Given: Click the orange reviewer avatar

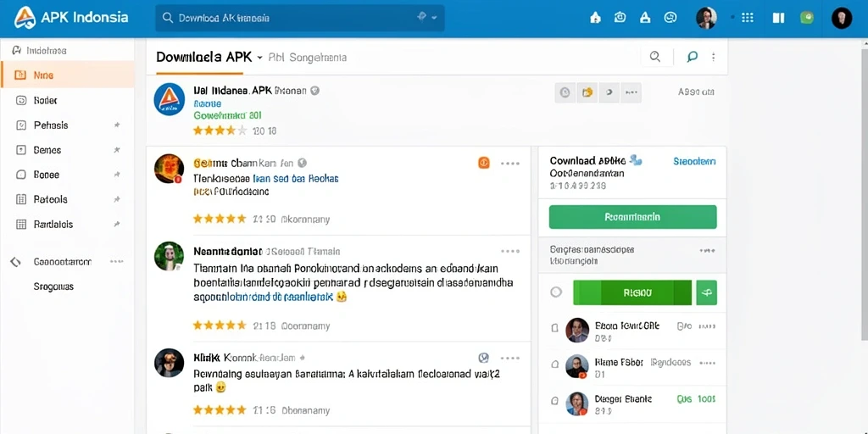Looking at the screenshot, I should point(169,169).
